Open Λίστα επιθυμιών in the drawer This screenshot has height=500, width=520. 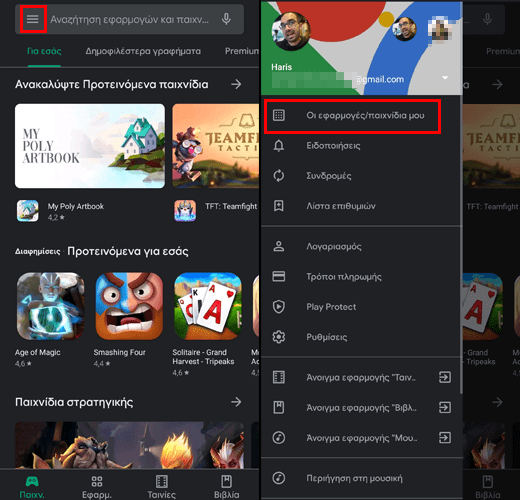(x=362, y=206)
